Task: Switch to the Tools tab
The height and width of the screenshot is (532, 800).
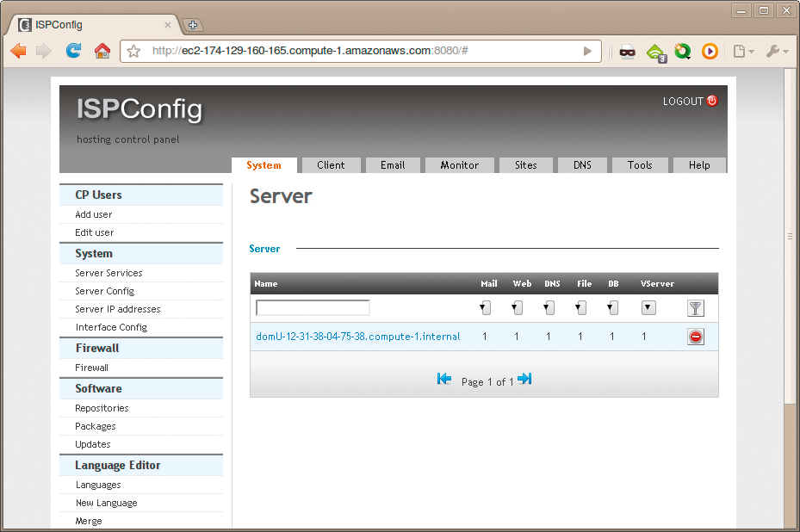Action: (641, 165)
